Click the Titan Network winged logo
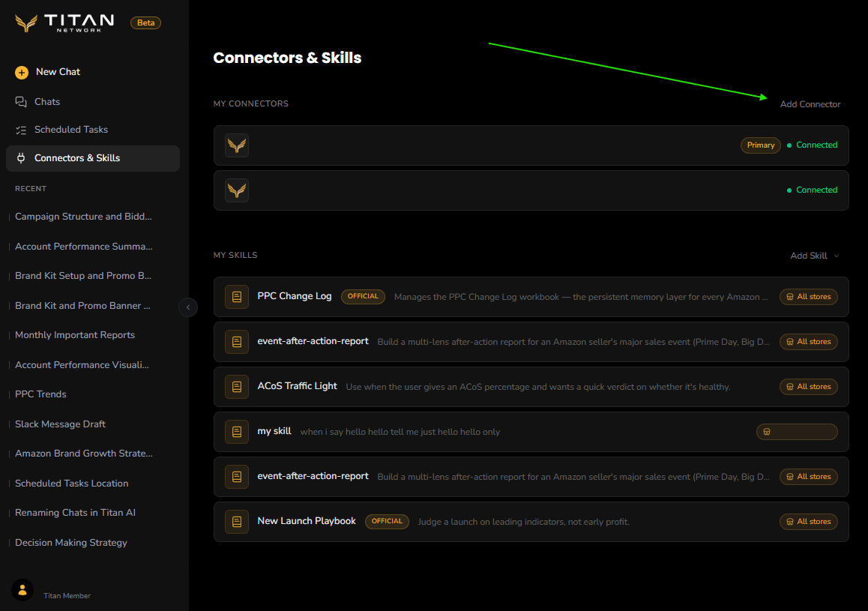The width and height of the screenshot is (868, 611). pyautogui.click(x=26, y=22)
